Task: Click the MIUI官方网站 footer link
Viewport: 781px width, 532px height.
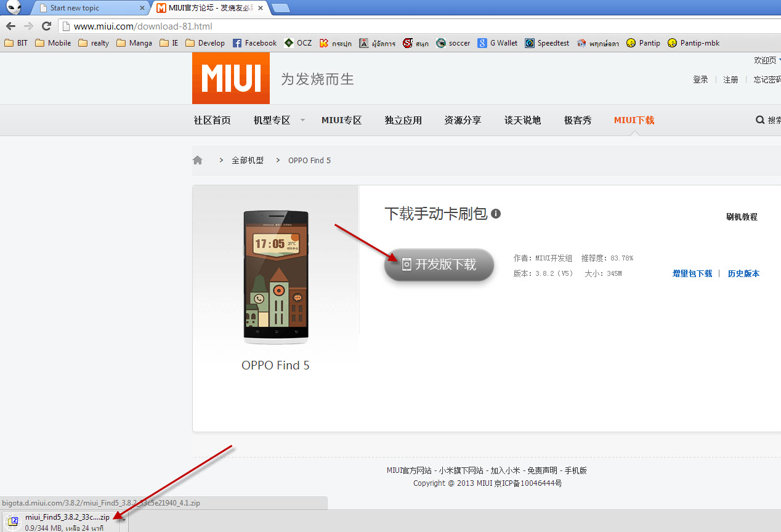Action: pyautogui.click(x=409, y=470)
